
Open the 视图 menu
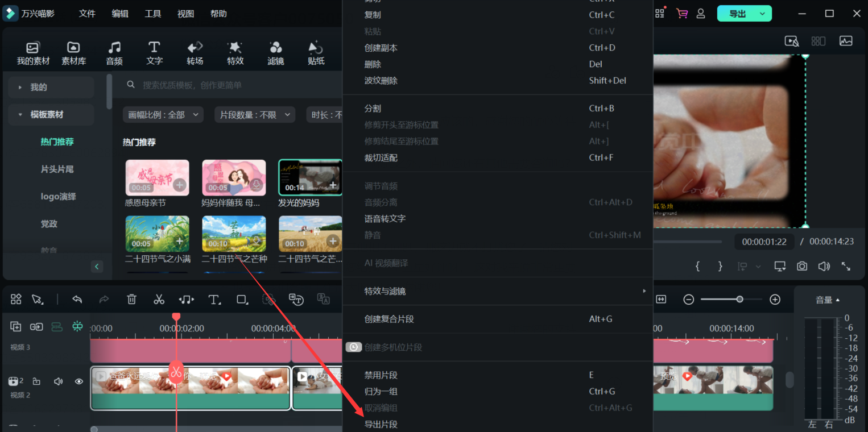(x=186, y=14)
